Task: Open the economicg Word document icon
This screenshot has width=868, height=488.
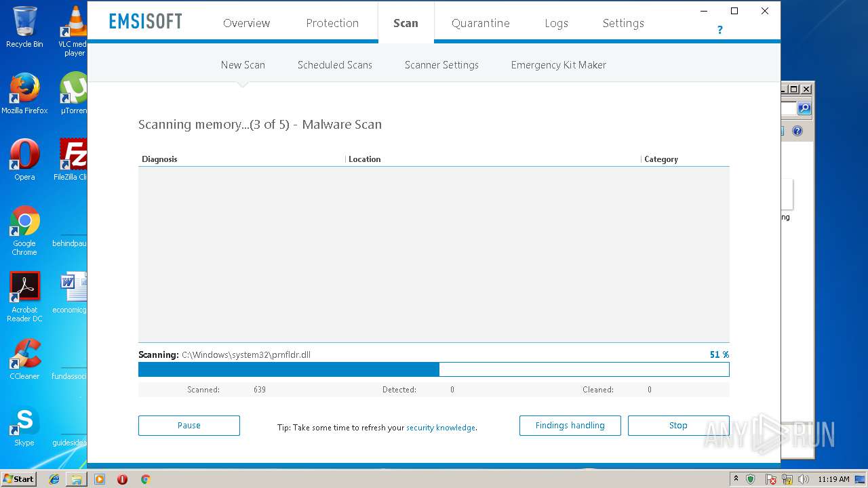Action: [x=71, y=293]
